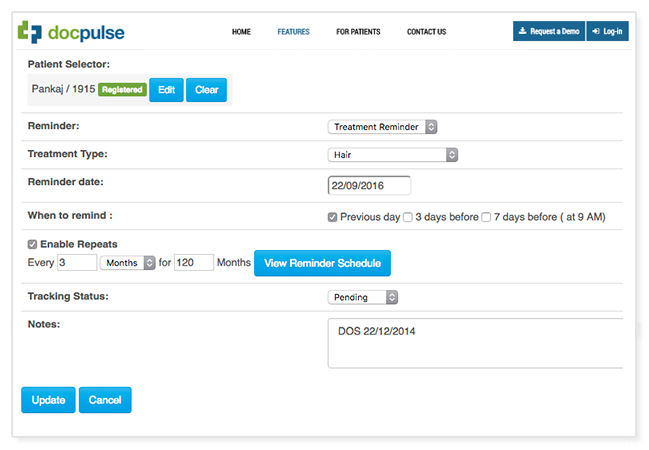The height and width of the screenshot is (450, 649).
Task: Focus the Reminder date input field
Action: [x=369, y=185]
